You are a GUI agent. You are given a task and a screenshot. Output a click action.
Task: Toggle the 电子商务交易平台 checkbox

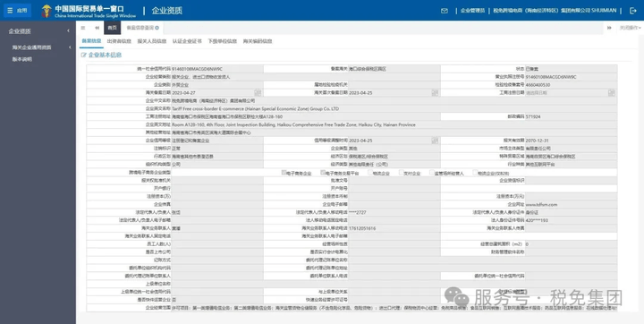click(323, 172)
